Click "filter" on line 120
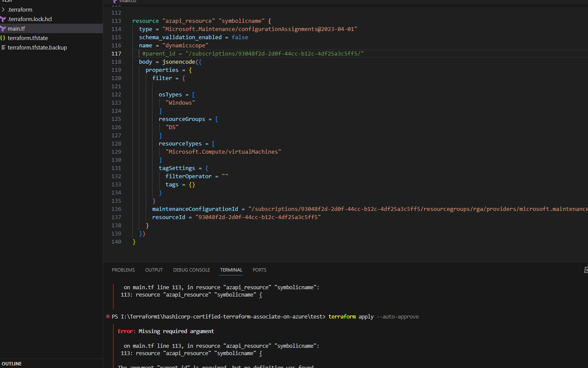Viewport: 588px width, 368px height. click(x=162, y=78)
